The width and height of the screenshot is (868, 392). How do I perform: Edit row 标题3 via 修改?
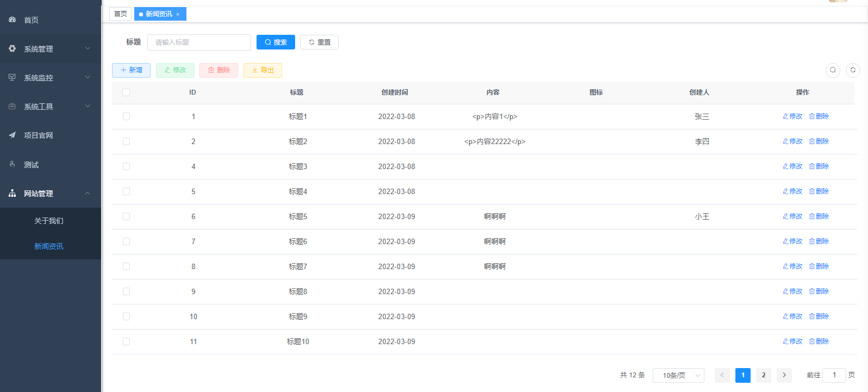(792, 166)
